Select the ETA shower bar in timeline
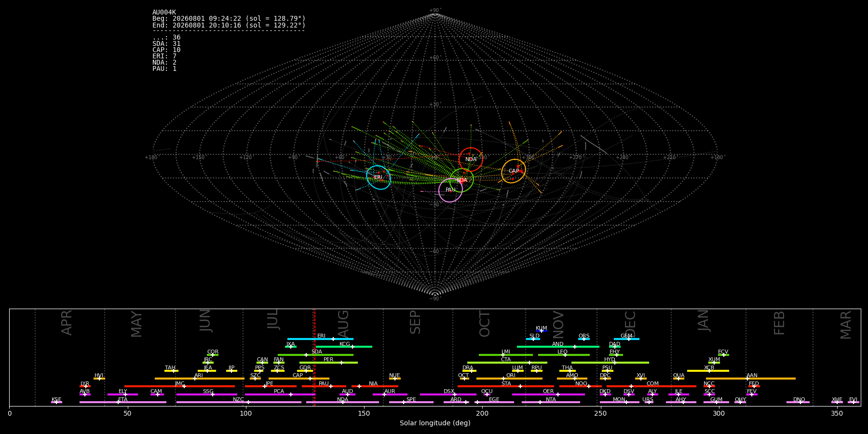This screenshot has width=868, height=434. (123, 402)
